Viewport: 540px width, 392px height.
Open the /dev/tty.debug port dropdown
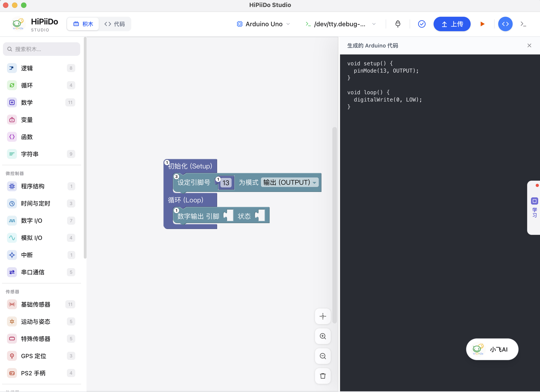point(340,24)
